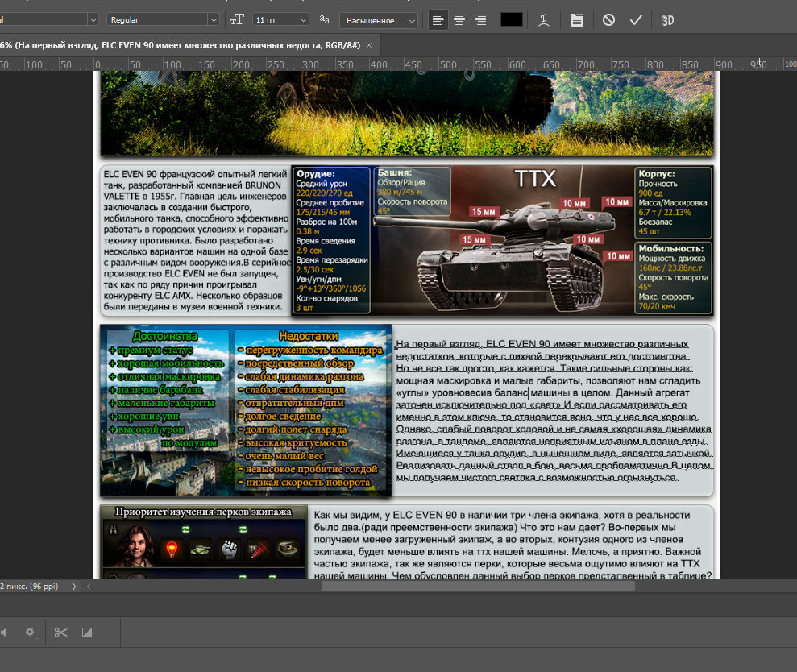The width and height of the screenshot is (797, 672).
Task: Cancel the current text edits
Action: (x=608, y=20)
